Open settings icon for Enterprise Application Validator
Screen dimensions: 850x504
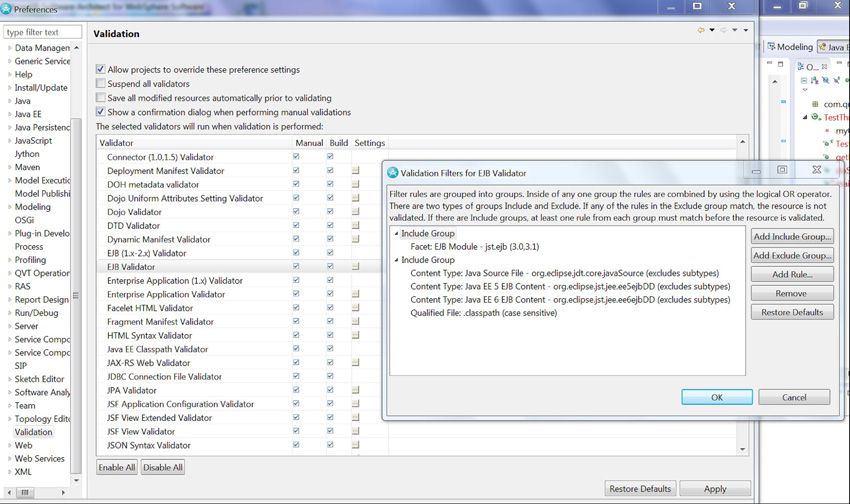(x=356, y=294)
